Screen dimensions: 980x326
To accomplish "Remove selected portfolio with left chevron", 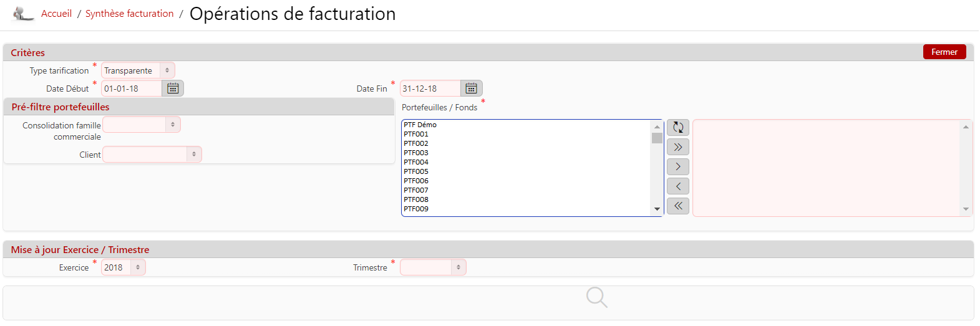I will click(678, 186).
